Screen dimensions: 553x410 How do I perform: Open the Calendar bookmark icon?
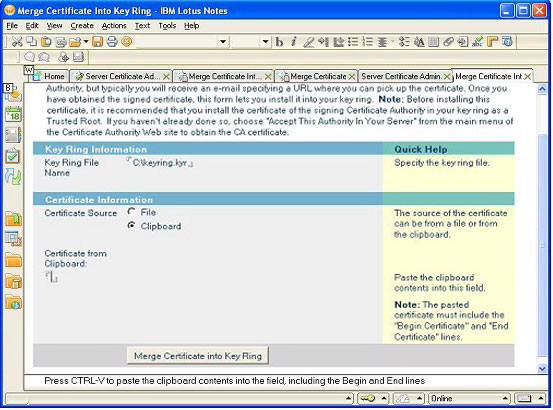point(13,115)
